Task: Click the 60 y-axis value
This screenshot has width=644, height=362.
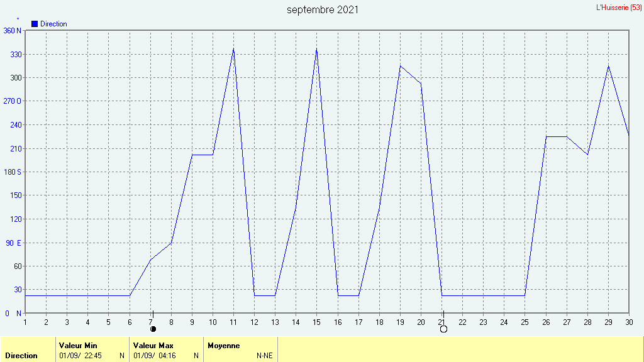Action: click(x=18, y=266)
